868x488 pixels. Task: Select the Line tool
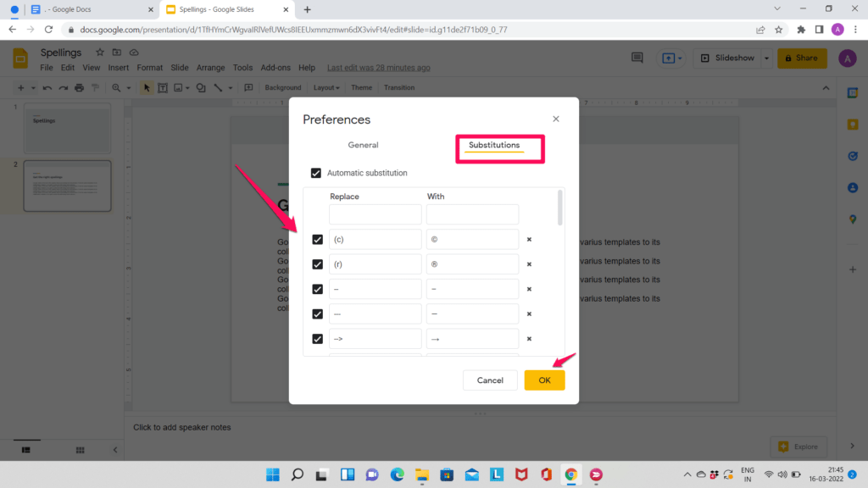click(217, 87)
